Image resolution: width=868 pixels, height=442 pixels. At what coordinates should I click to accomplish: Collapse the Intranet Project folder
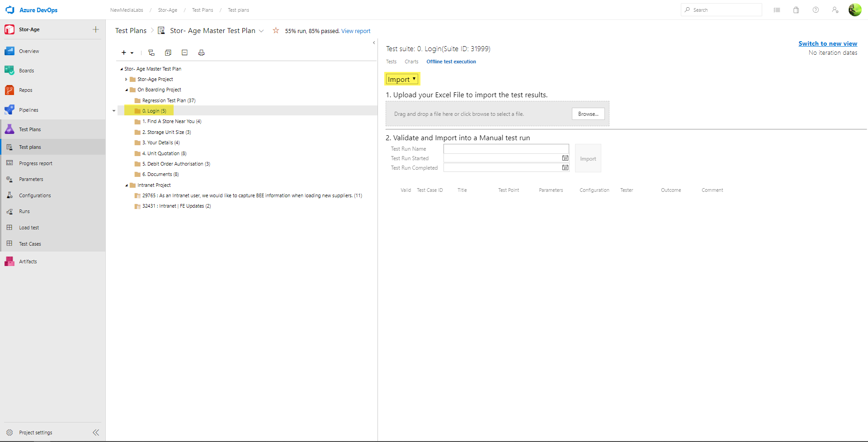coord(127,185)
